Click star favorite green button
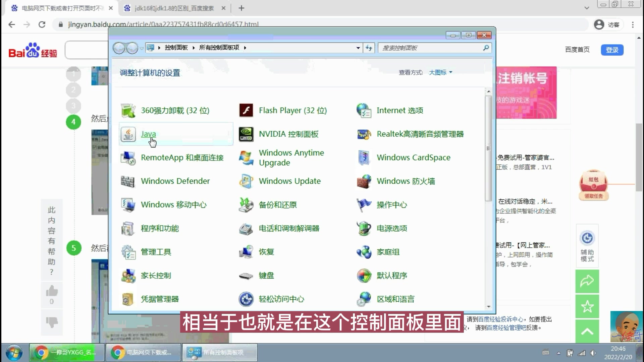This screenshot has height=362, width=644. (x=587, y=306)
